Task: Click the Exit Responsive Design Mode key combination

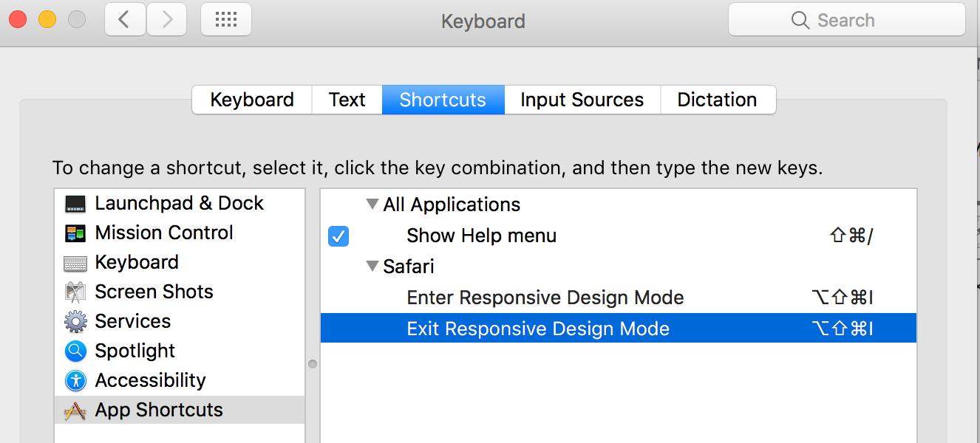Action: pos(842,329)
